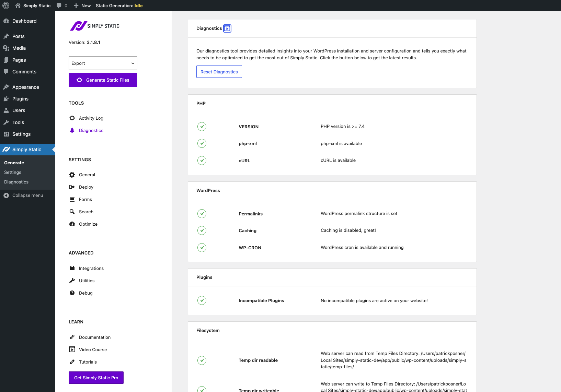Image resolution: width=561 pixels, height=392 pixels.
Task: Open the Forms settings link
Action: (85, 199)
